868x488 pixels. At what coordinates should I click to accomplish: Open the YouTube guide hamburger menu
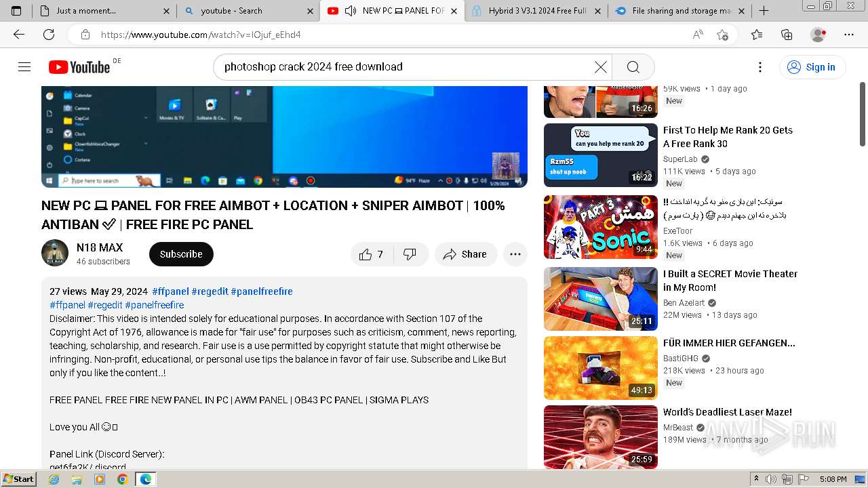pos(24,66)
